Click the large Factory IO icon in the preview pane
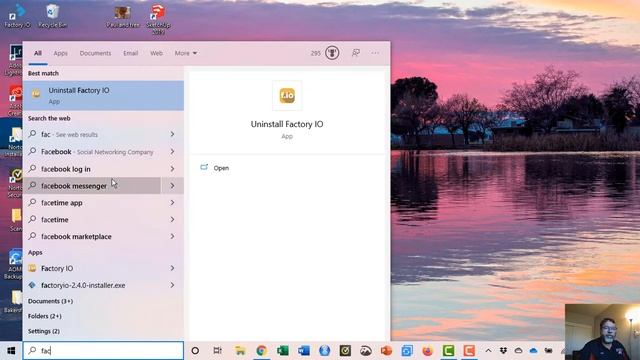This screenshot has height=360, width=640. tap(287, 96)
